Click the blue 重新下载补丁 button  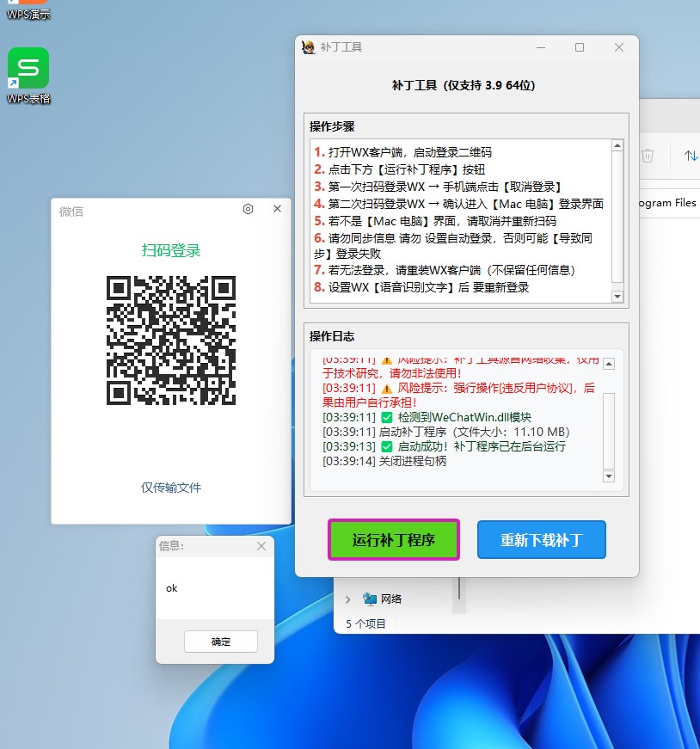[x=542, y=540]
